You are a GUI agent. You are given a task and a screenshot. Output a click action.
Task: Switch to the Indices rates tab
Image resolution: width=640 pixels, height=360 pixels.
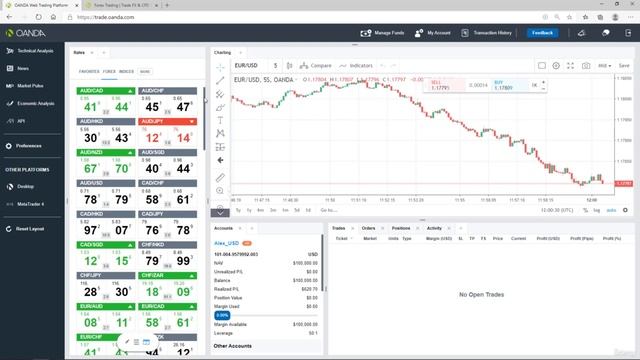127,71
